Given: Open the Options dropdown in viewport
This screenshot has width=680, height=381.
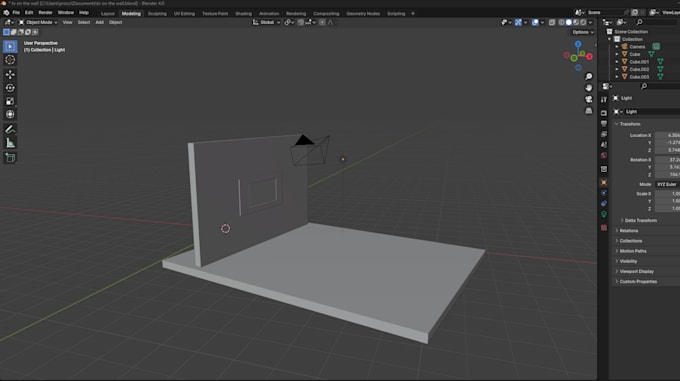Looking at the screenshot, I should pyautogui.click(x=582, y=32).
